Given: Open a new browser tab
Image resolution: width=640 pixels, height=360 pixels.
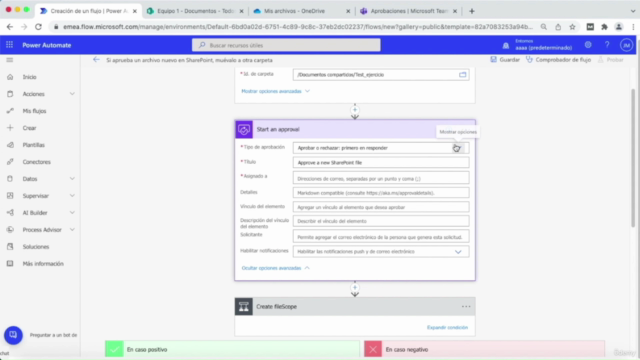Looking at the screenshot, I should tap(472, 11).
